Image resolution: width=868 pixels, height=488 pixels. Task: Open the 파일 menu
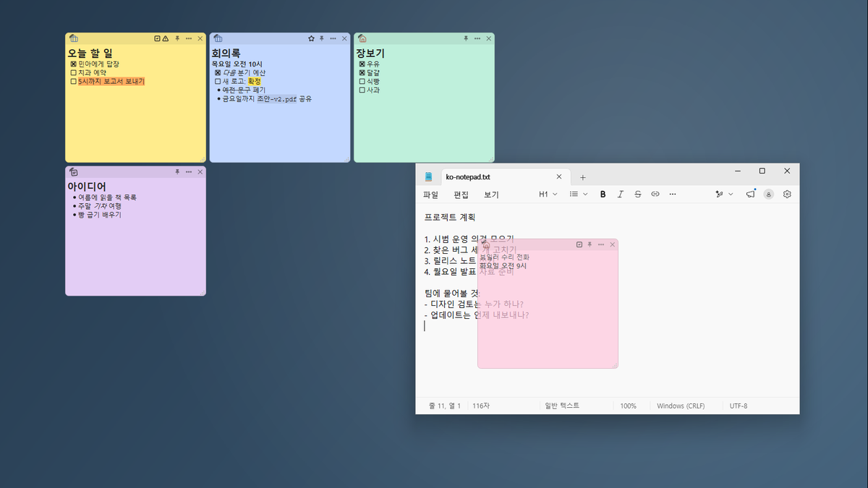click(x=430, y=194)
